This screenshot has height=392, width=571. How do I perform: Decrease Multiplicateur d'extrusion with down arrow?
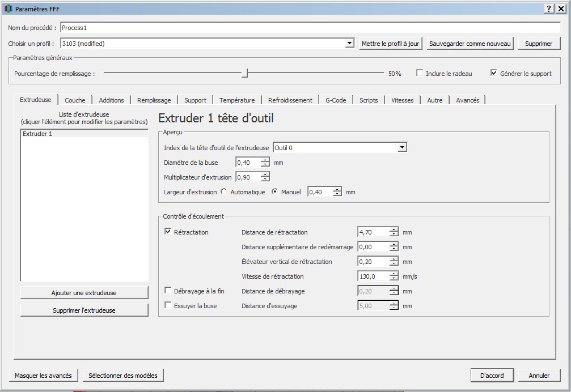265,180
